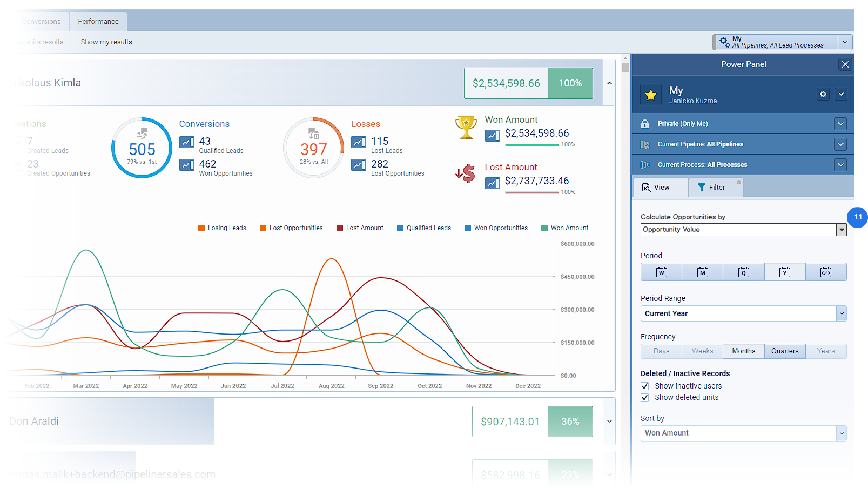
Task: Click the Lost Amount legend color swatch
Action: (x=340, y=228)
